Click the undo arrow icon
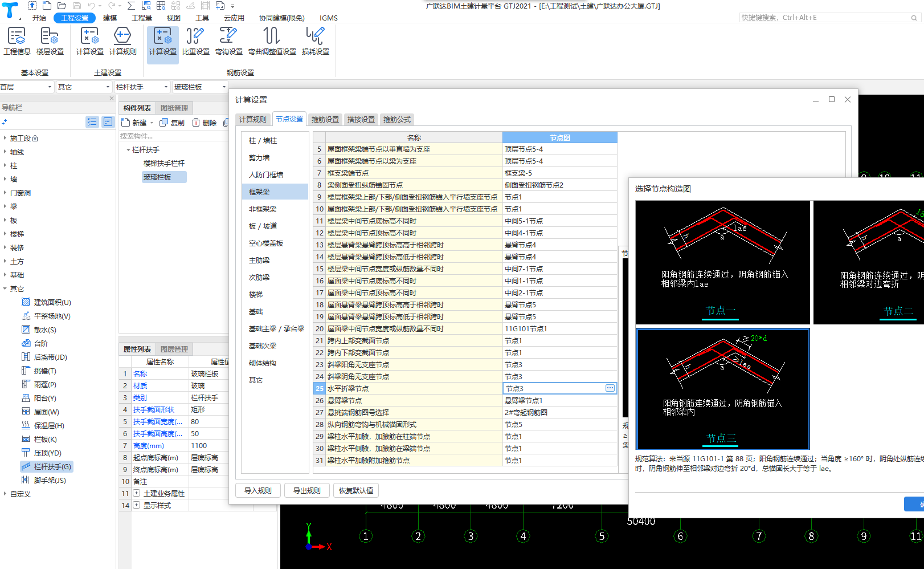The height and width of the screenshot is (569, 924). click(91, 6)
